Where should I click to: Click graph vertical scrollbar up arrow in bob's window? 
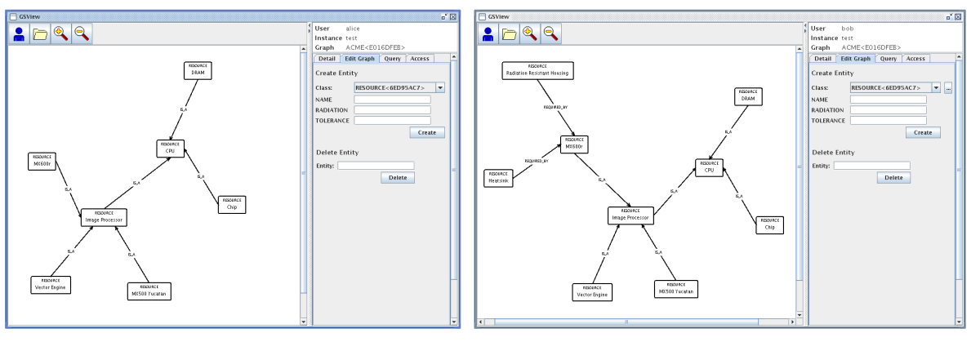tap(799, 51)
